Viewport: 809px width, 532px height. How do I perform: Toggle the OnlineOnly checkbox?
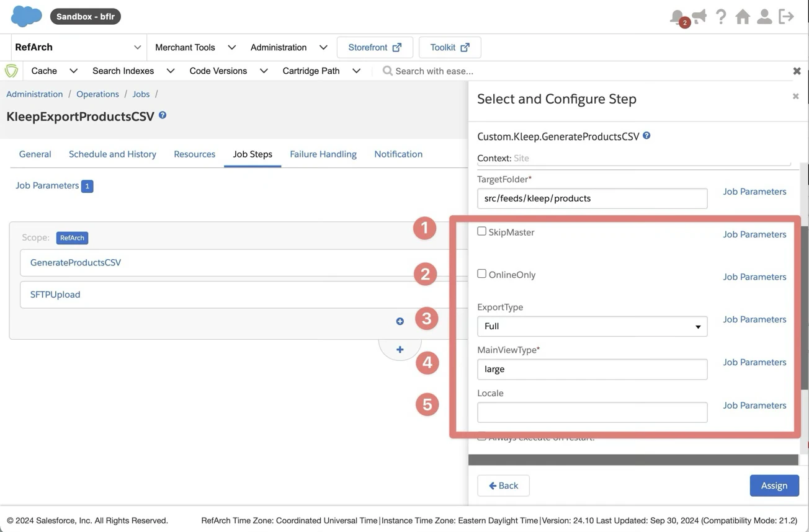[x=481, y=273]
